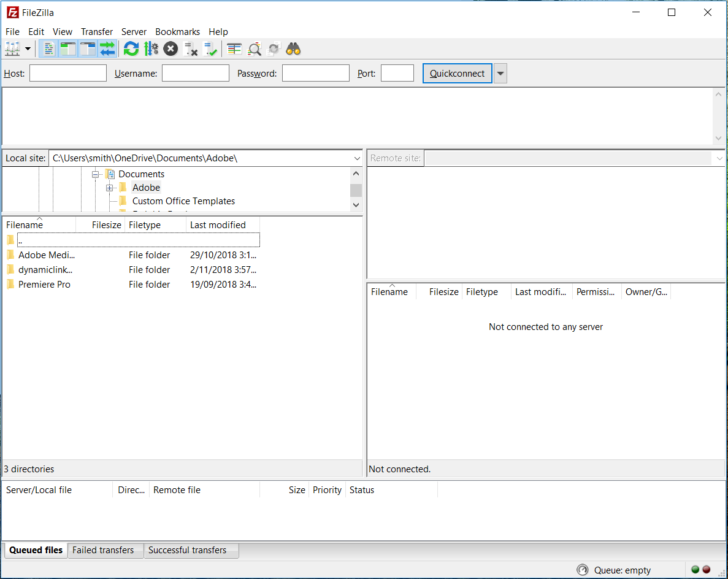Focus the Username input field
This screenshot has width=728, height=579.
coord(196,74)
